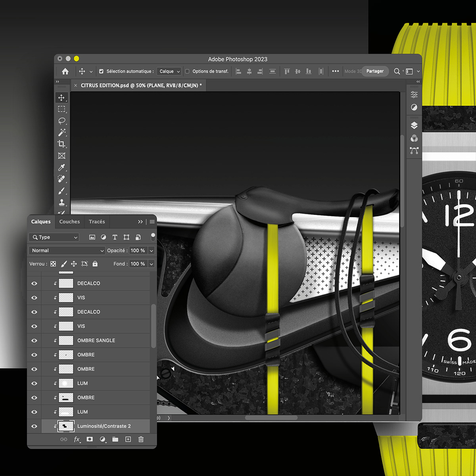476x476 pixels.
Task: Select the Clone Stamp tool
Action: coord(62,202)
